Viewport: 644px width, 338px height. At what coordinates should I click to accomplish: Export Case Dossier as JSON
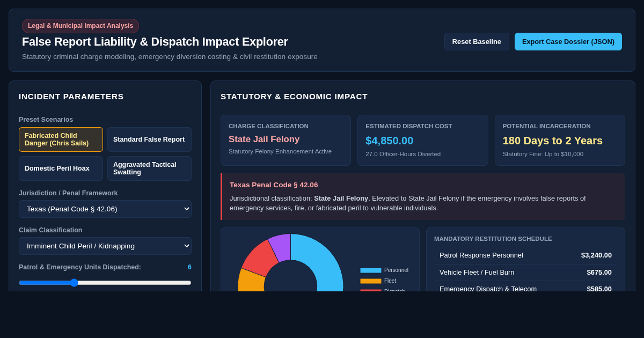tap(568, 41)
